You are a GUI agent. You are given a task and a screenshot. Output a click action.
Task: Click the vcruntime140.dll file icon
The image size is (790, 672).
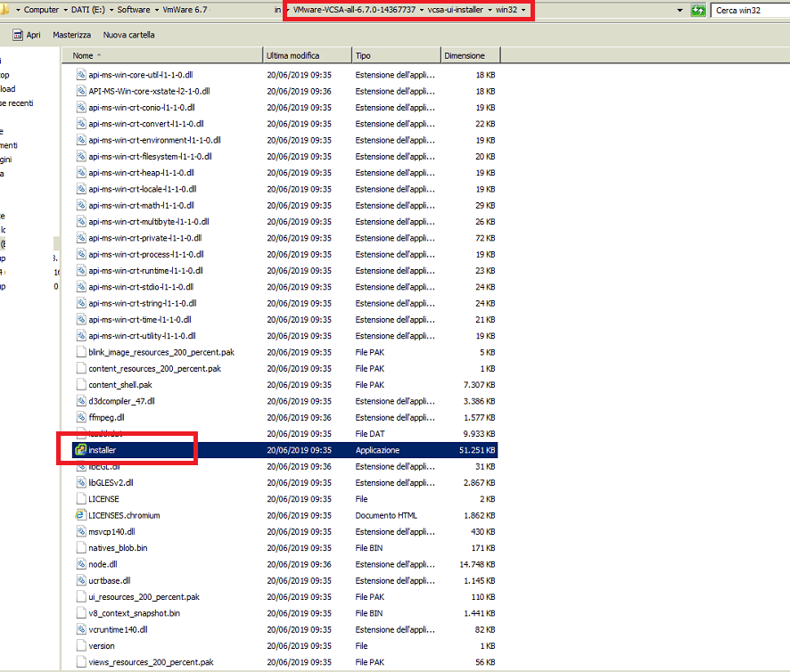(80, 629)
